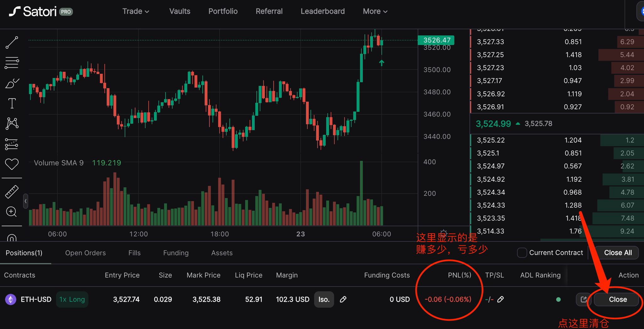Select the XABCD pattern tool
This screenshot has width=644, height=329.
click(12, 123)
